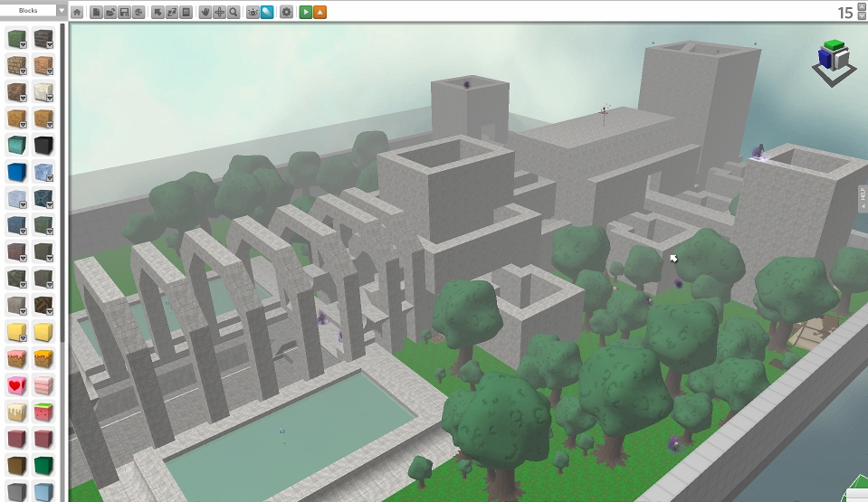
Task: Toggle the blue block paint mode button
Action: point(267,13)
